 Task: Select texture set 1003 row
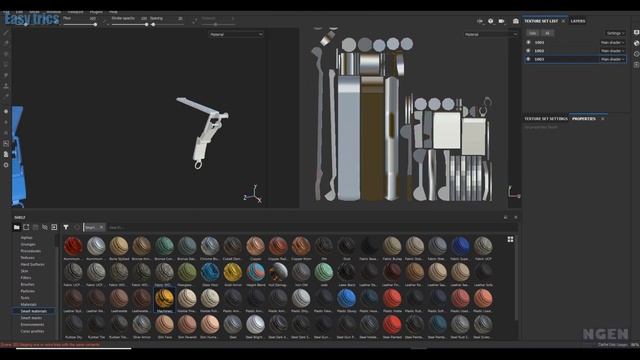point(575,59)
